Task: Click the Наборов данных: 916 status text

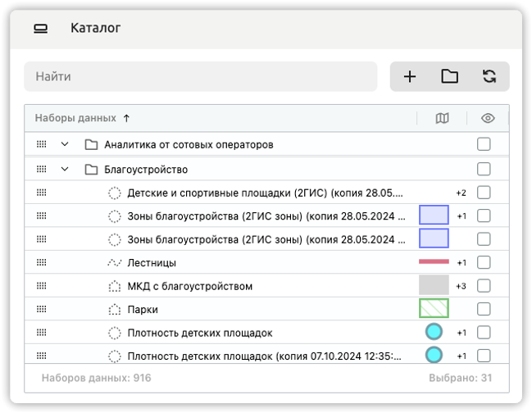Action: [97, 378]
